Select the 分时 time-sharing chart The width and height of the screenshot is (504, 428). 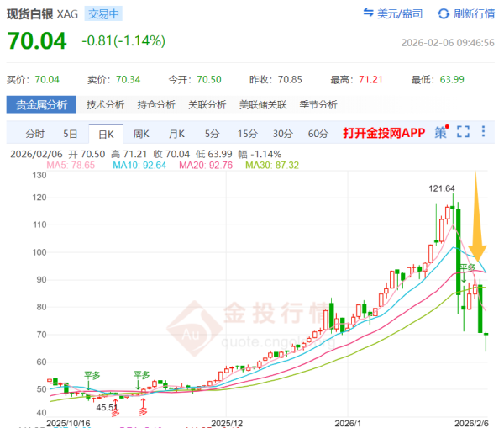coord(34,134)
